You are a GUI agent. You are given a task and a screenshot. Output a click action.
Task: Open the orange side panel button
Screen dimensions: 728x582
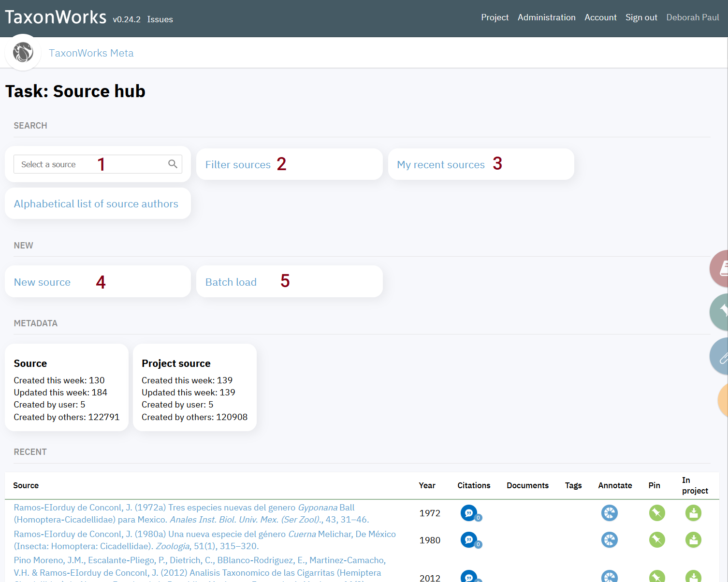coord(723,400)
